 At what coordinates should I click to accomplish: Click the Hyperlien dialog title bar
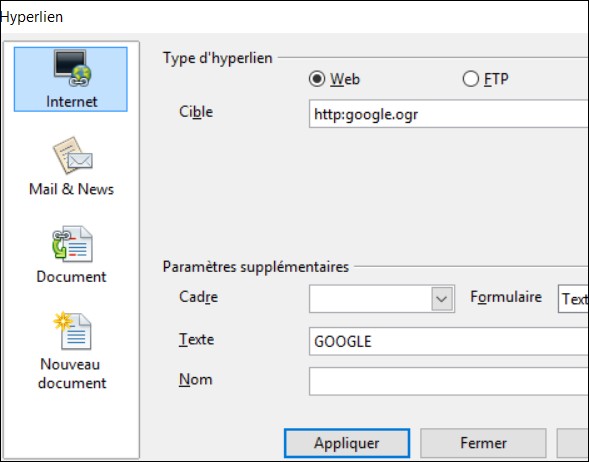coord(294,17)
